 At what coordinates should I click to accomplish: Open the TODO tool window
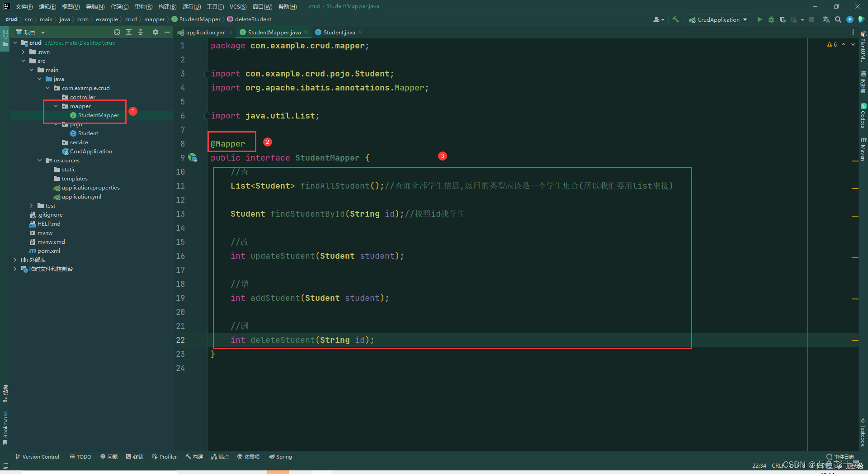coord(80,457)
